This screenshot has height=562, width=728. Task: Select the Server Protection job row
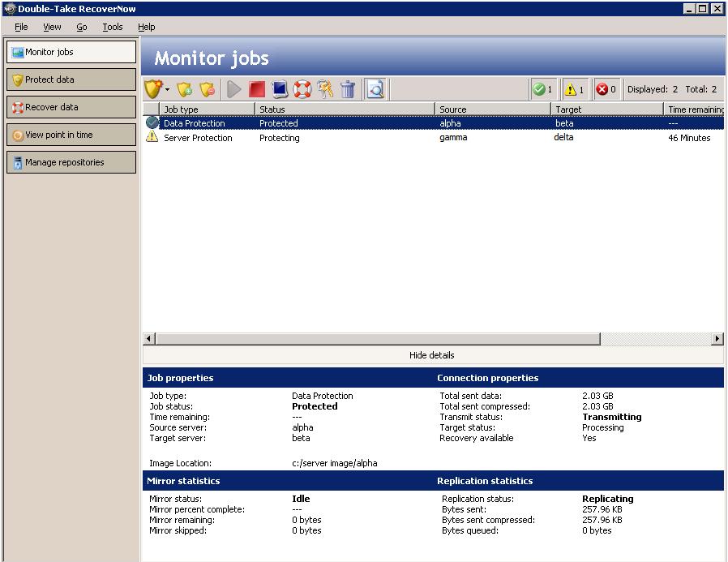click(x=433, y=138)
